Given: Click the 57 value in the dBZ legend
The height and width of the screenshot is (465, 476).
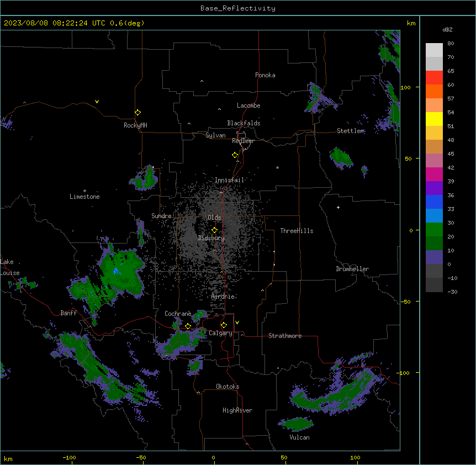Looking at the screenshot, I should pyautogui.click(x=451, y=99).
